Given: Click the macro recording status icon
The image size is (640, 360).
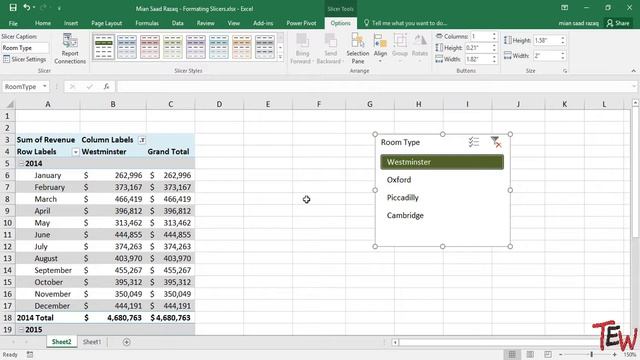Looking at the screenshot, I should click(30, 355).
